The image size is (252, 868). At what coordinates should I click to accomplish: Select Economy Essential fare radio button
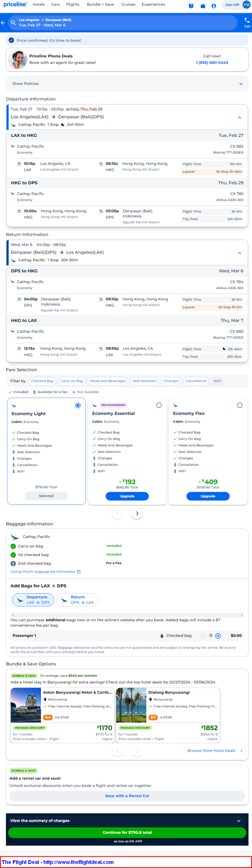click(x=159, y=405)
